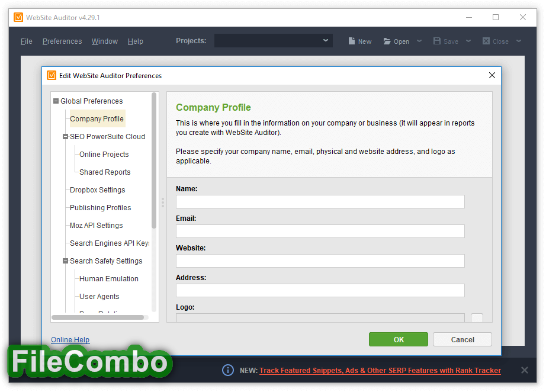546x392 pixels.
Task: Click the Cancel button
Action: 463,339
